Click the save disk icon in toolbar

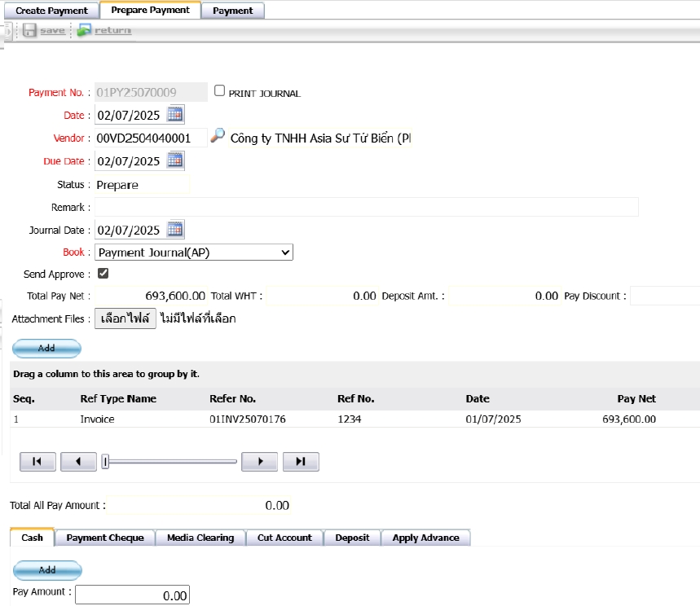[x=29, y=30]
